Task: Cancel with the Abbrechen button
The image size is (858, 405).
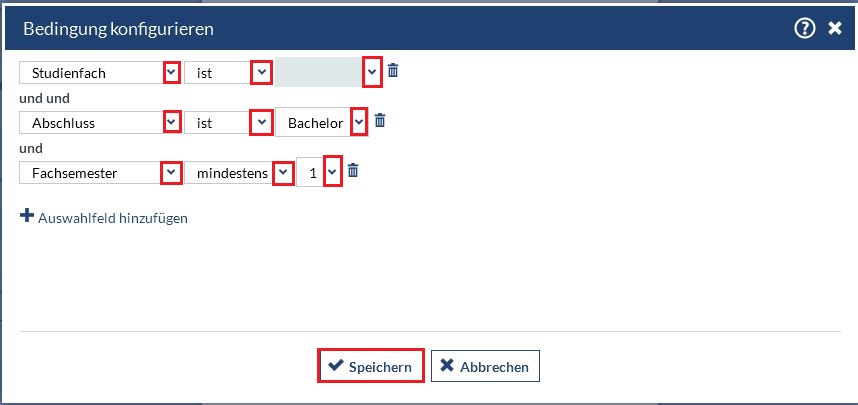Action: [486, 366]
